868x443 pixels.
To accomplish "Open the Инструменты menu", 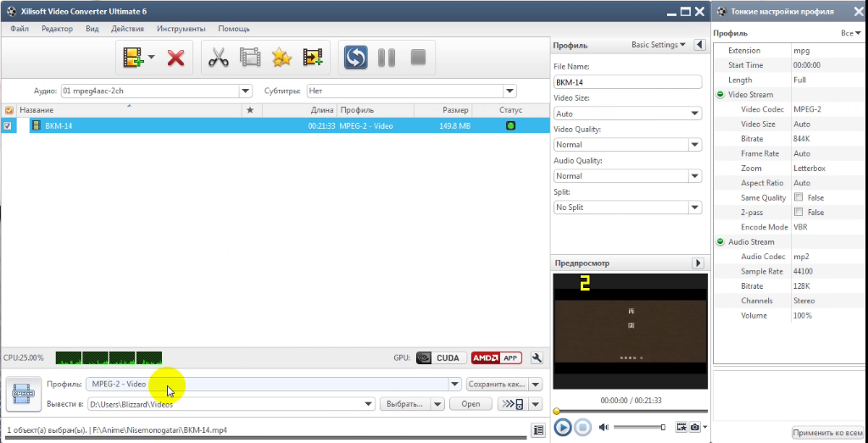I will click(181, 29).
